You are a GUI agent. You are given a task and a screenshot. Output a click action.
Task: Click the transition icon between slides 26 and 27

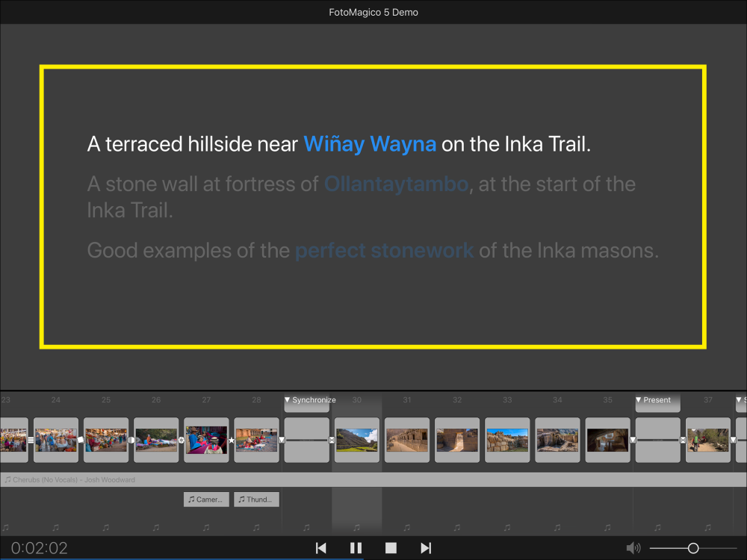[181, 441]
